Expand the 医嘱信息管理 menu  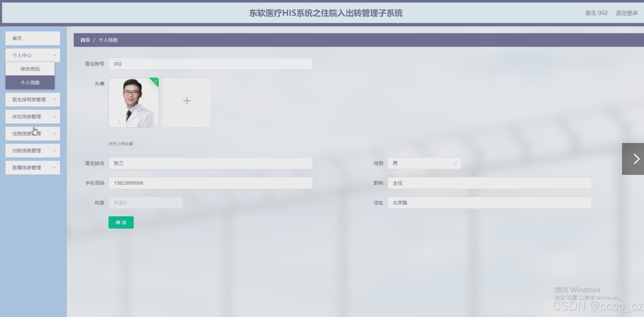pos(32,168)
